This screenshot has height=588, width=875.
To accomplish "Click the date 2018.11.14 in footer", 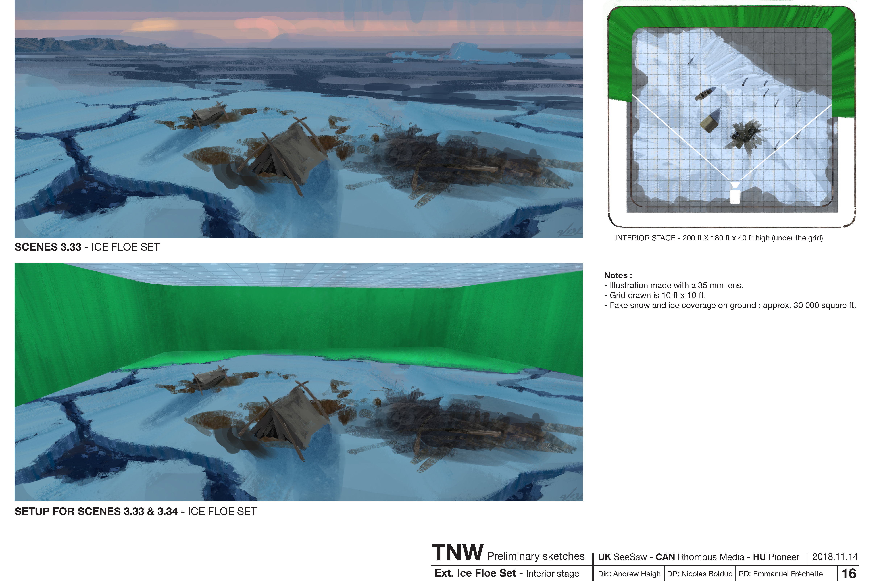I will pyautogui.click(x=835, y=557).
